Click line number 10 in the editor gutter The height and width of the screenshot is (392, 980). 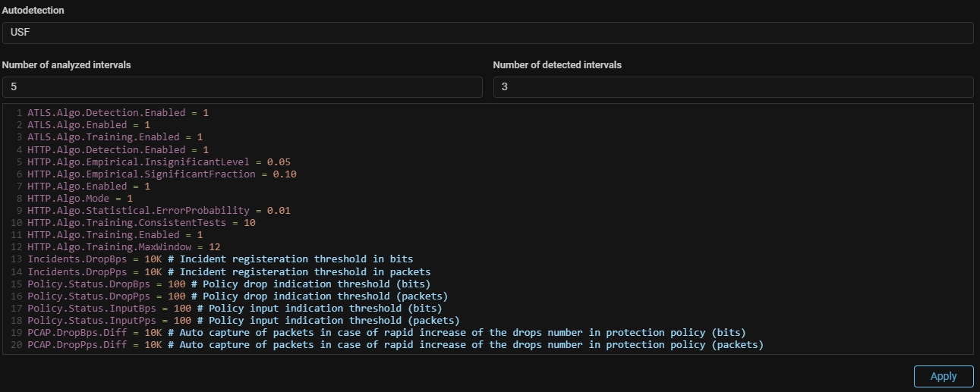coord(17,223)
